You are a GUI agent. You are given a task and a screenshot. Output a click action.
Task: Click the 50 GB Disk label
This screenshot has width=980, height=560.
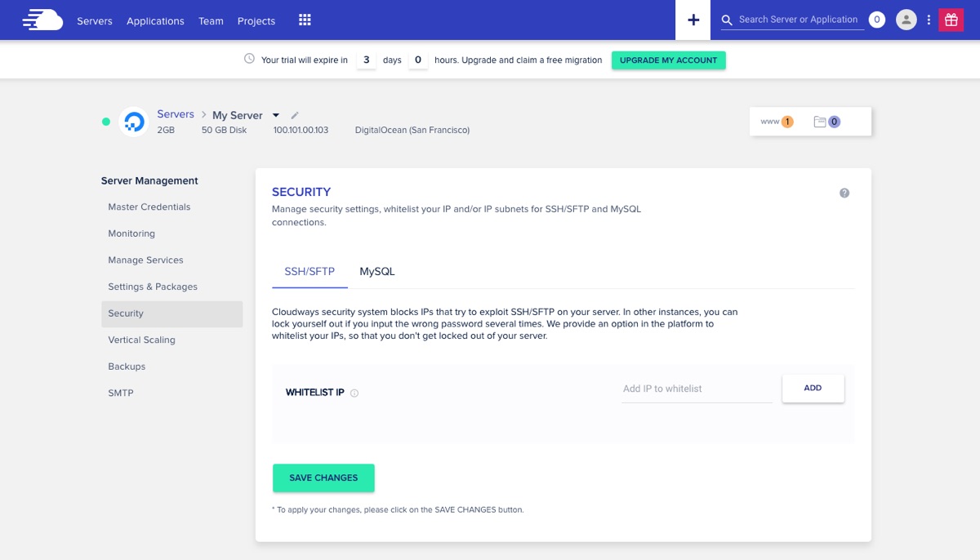224,130
